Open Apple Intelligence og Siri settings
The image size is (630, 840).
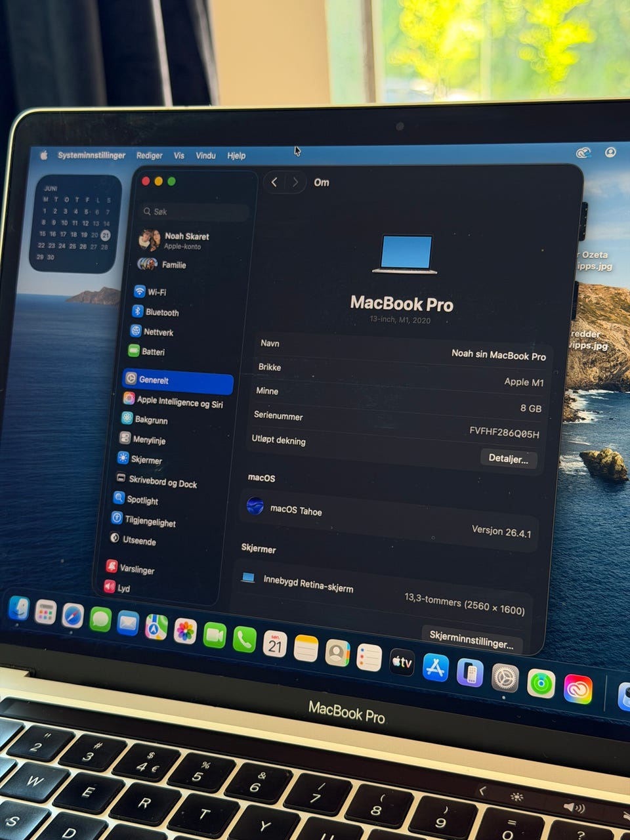(x=174, y=401)
